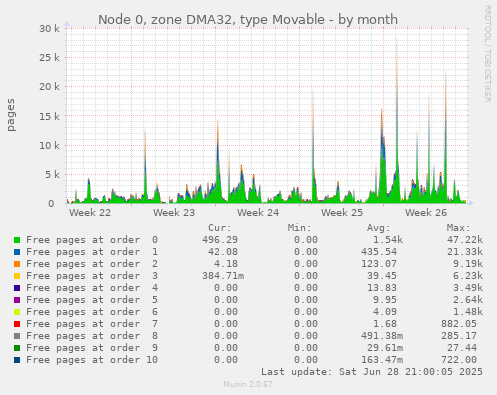
Task: Click 'Free pages at order 7' label
Action: (92, 324)
